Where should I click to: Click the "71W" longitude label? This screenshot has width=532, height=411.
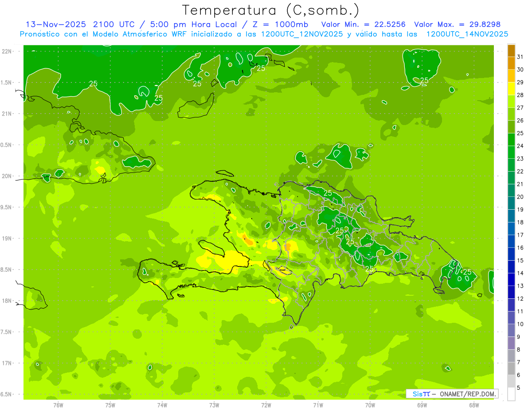point(318,405)
